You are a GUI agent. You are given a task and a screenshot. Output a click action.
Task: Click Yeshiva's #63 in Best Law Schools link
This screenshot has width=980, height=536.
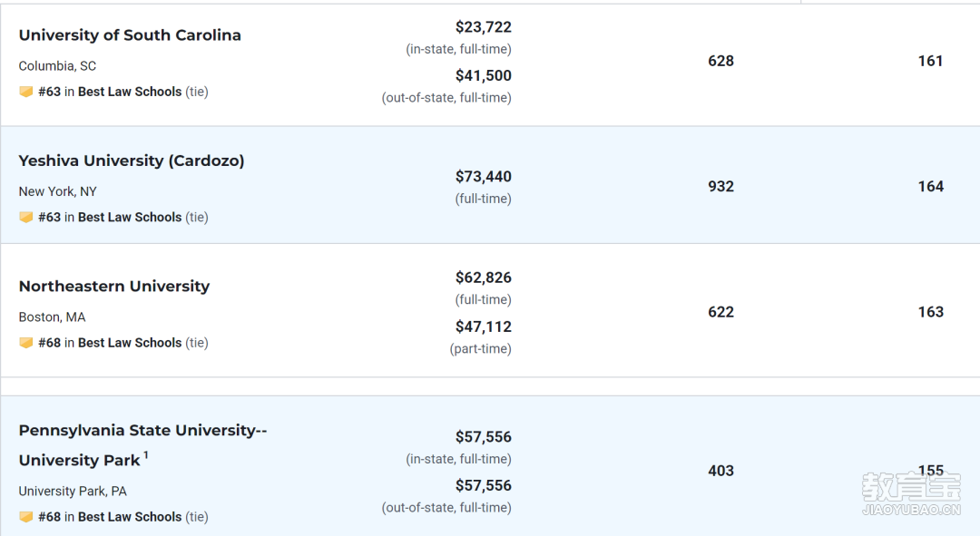[110, 218]
